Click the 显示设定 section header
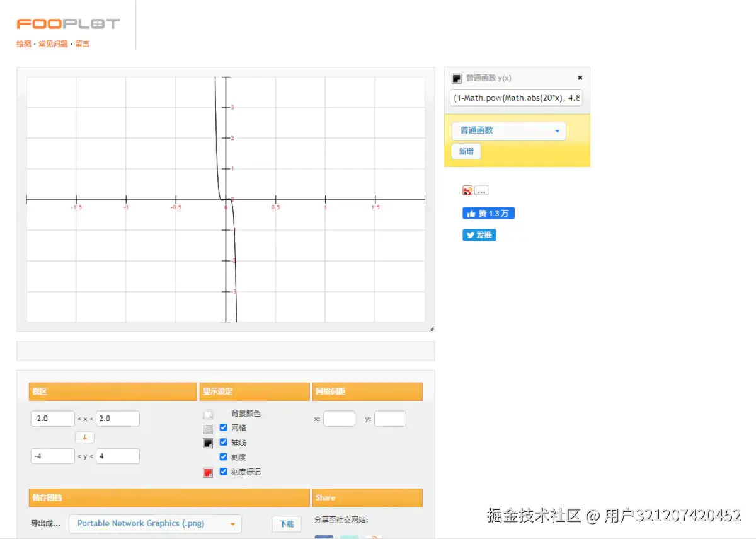The image size is (756, 539). (x=255, y=391)
